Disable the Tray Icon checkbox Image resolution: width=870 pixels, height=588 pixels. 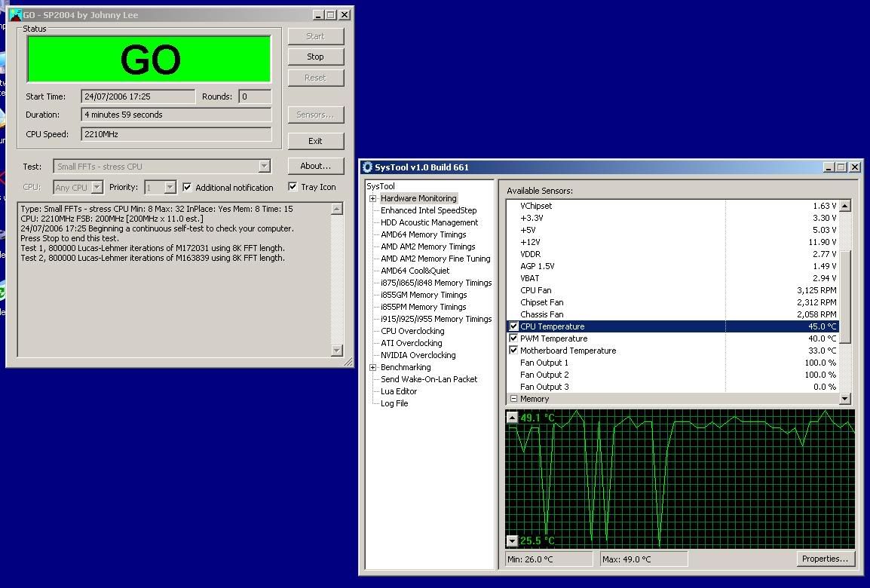(x=293, y=187)
